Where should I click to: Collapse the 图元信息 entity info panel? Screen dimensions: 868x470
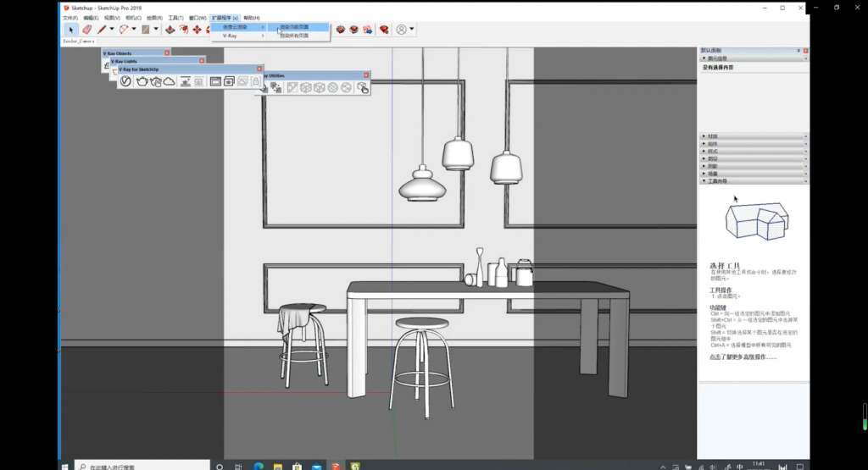[x=753, y=58]
